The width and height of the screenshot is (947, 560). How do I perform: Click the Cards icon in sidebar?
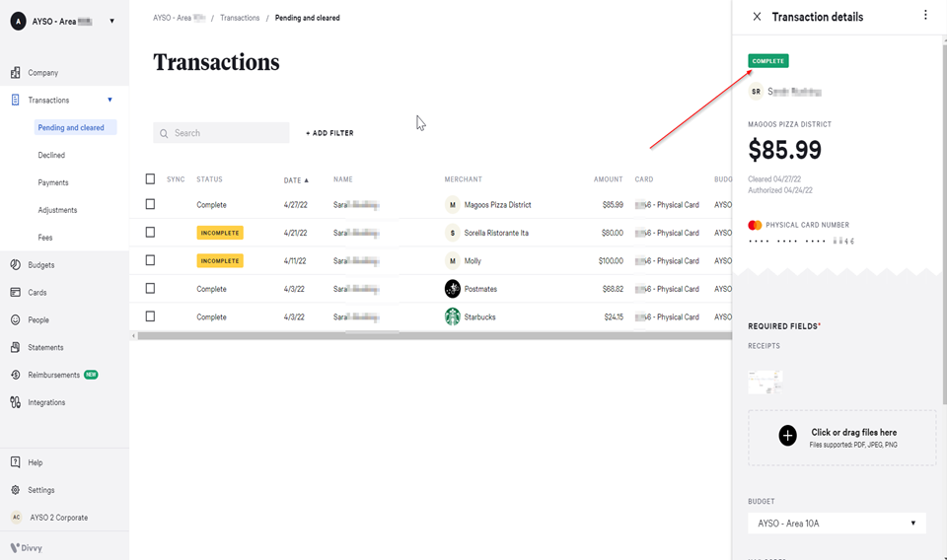tap(16, 293)
